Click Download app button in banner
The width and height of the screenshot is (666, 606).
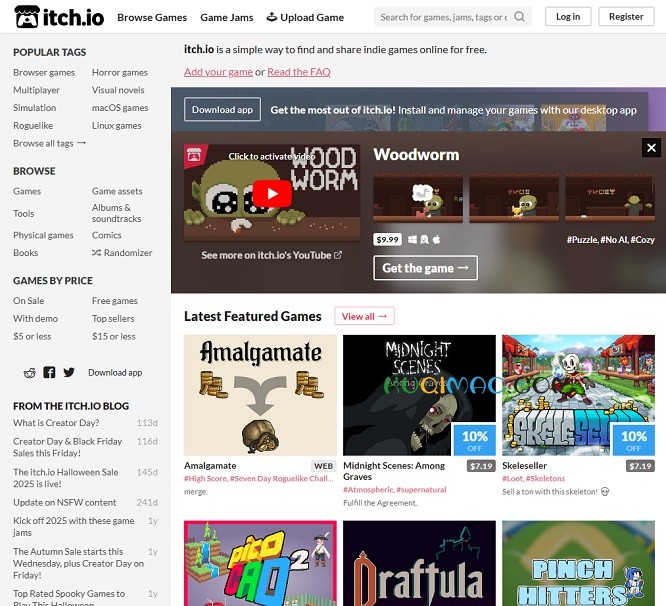click(x=222, y=110)
